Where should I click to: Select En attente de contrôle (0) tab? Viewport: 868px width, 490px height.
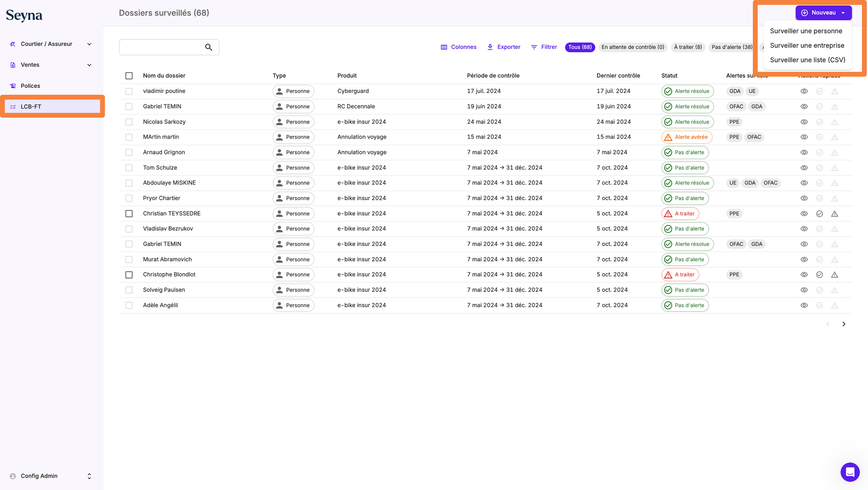click(633, 47)
